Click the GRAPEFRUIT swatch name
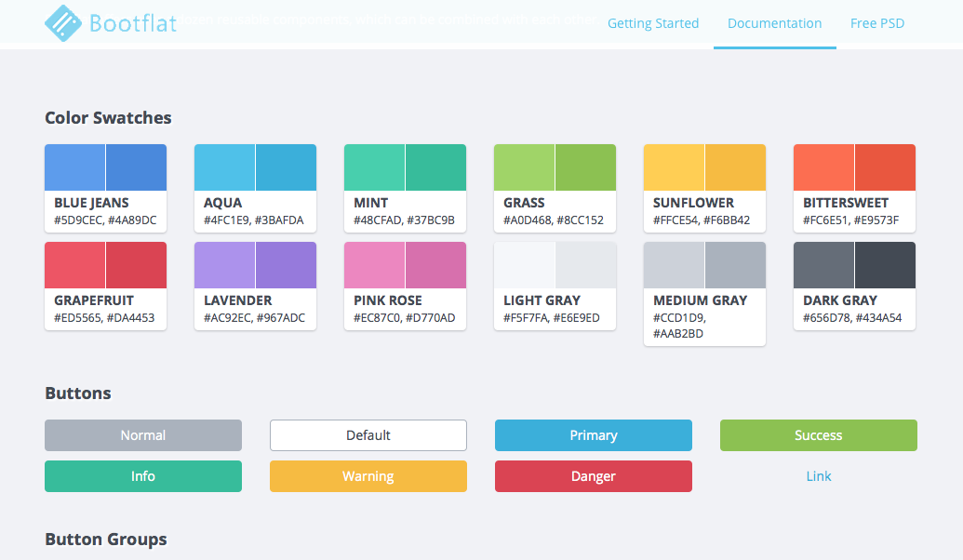The height and width of the screenshot is (560, 963). click(94, 300)
